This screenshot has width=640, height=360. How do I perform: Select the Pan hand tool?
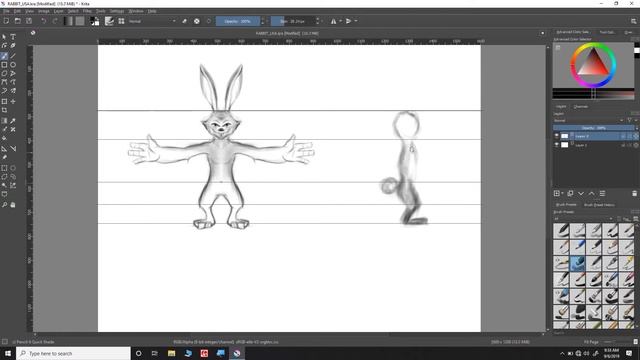[x=13, y=204]
